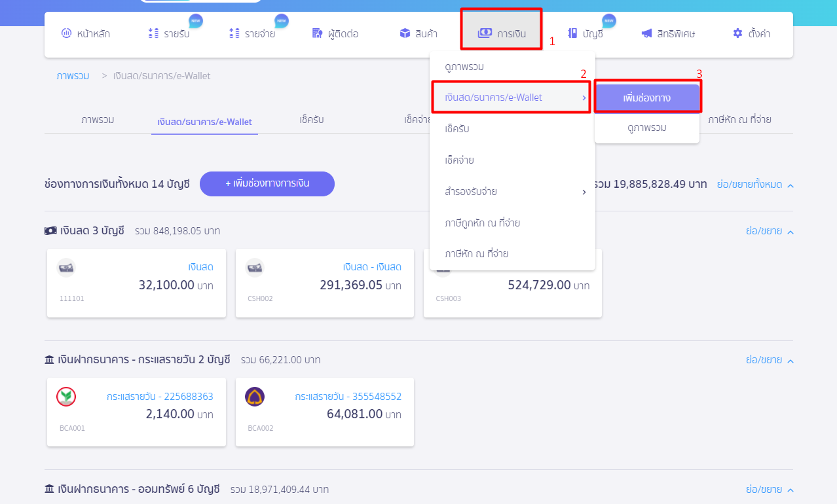Choose เงินสด/ธนาคาร/e-Wallet menu entry
The width and height of the screenshot is (837, 504).
tap(512, 98)
